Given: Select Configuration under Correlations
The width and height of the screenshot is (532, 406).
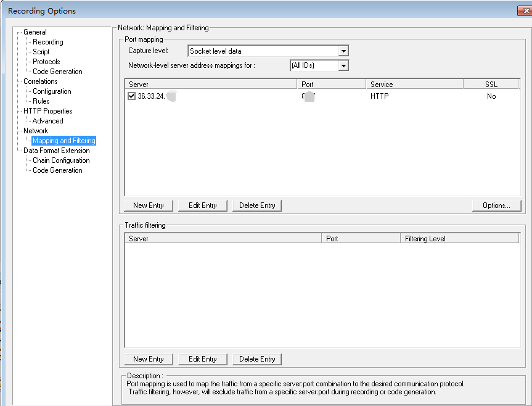Looking at the screenshot, I should [52, 91].
